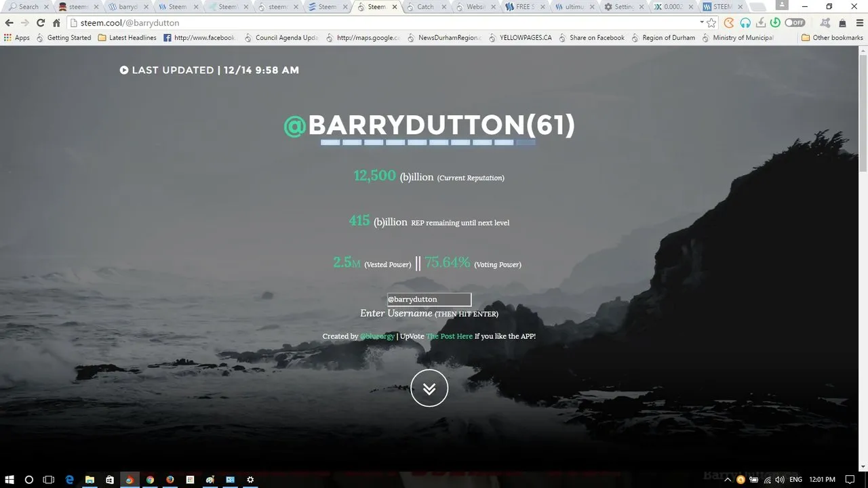Screen dimensions: 868x488
Task: Switch to the Websit tab
Action: point(476,7)
